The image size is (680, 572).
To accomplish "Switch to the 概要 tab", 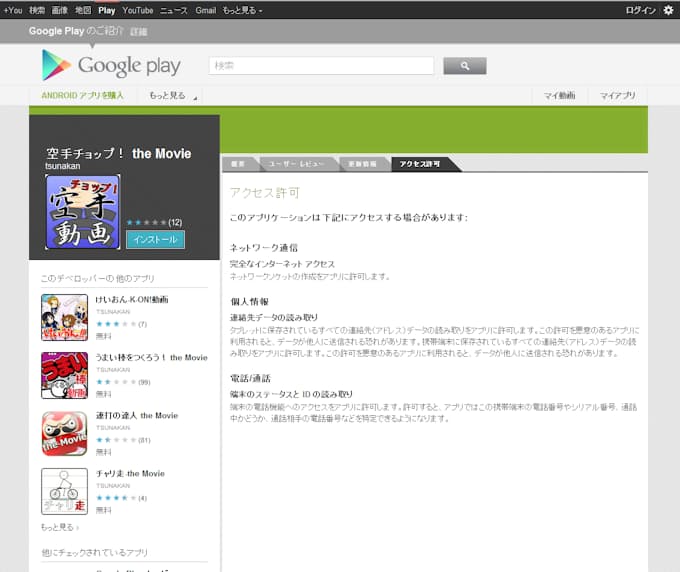I will [239, 163].
